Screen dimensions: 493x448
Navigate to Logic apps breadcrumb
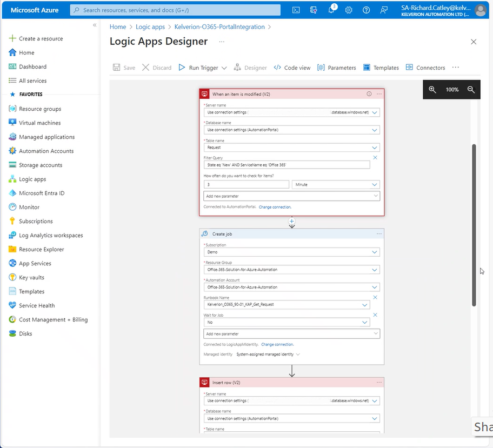point(150,26)
